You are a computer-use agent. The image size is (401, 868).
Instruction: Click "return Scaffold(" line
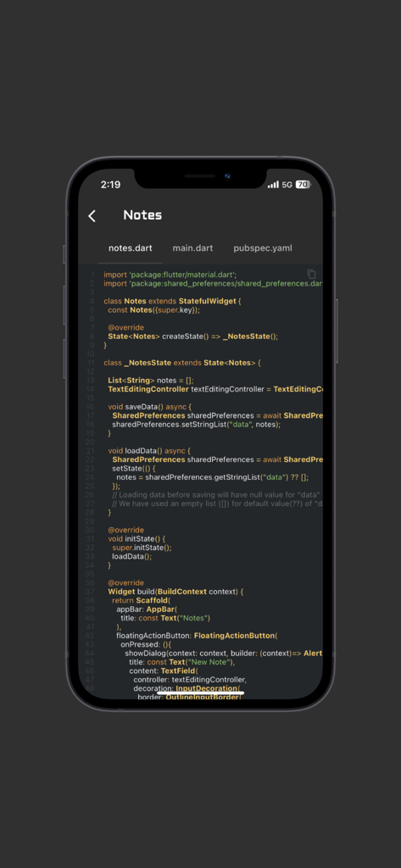[142, 601]
